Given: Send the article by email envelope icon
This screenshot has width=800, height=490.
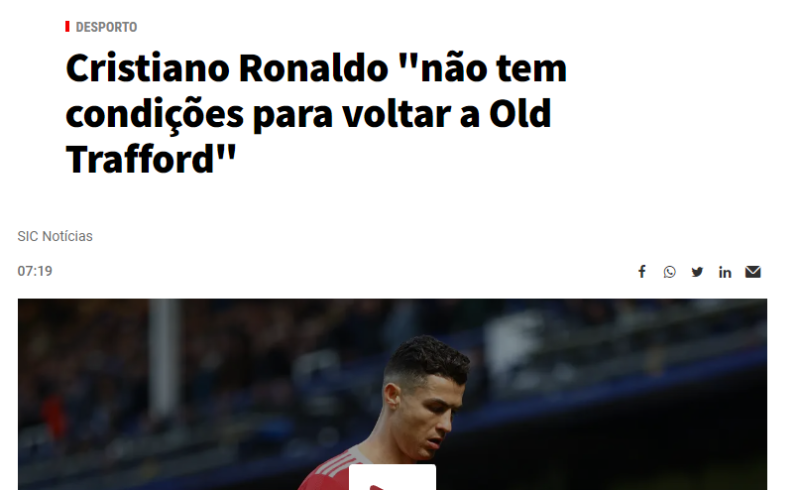Looking at the screenshot, I should (x=753, y=272).
